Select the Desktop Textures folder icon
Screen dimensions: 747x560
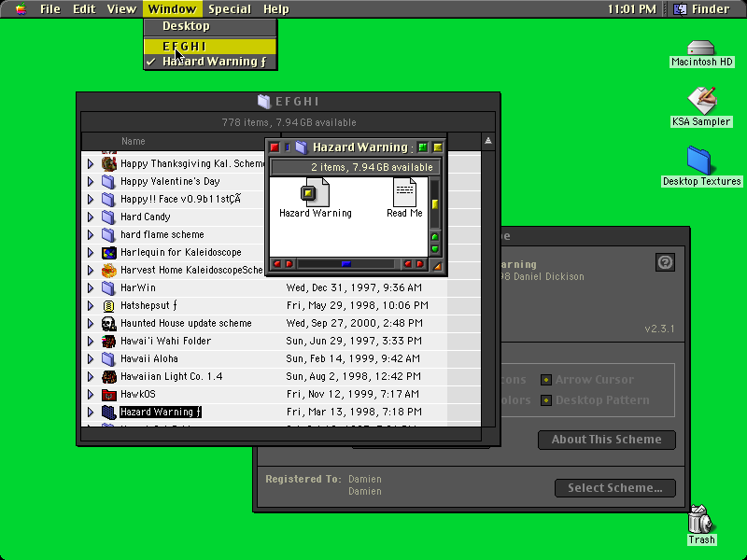point(699,161)
